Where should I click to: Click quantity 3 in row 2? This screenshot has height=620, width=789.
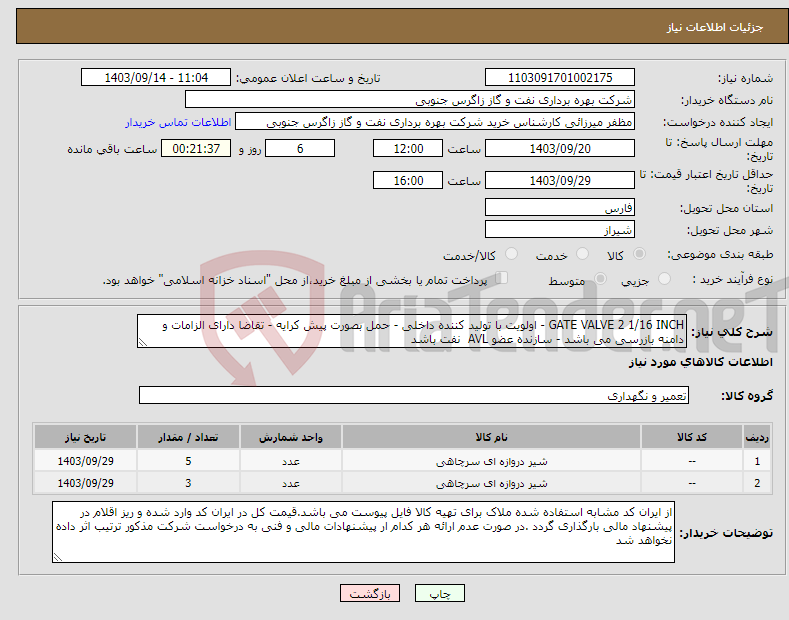[x=188, y=483]
